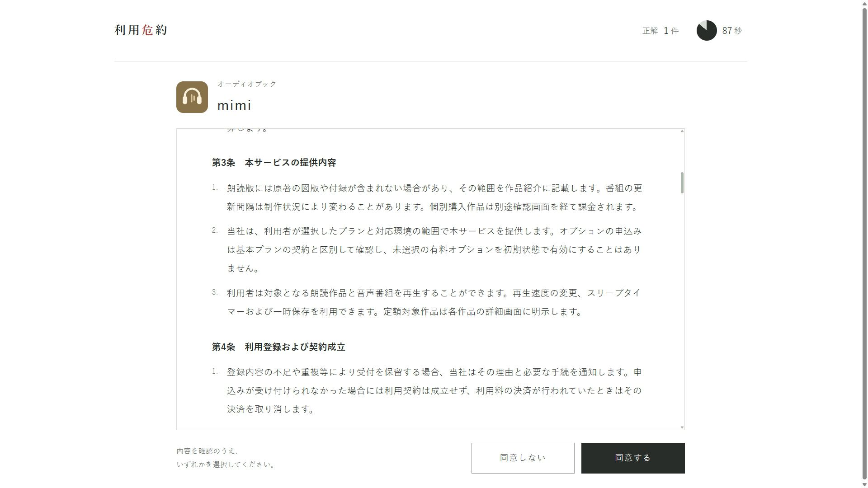Click heading 第4条 利用登録および契約成立
This screenshot has width=868, height=488.
click(x=278, y=347)
